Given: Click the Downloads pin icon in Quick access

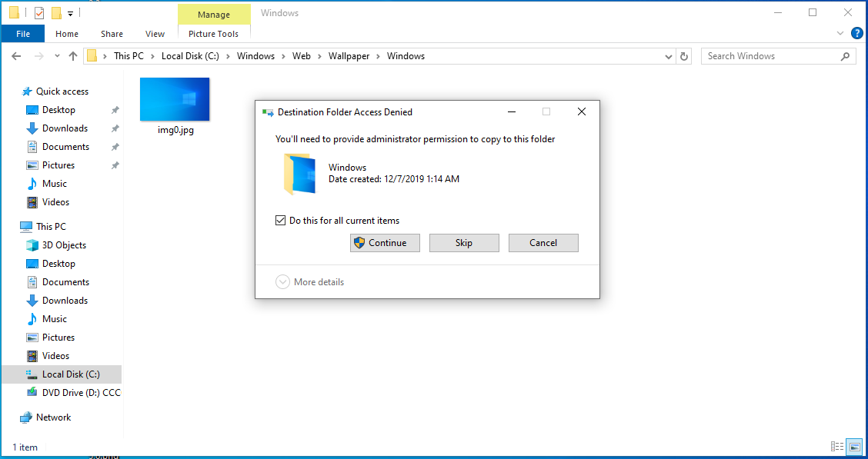Looking at the screenshot, I should [115, 128].
